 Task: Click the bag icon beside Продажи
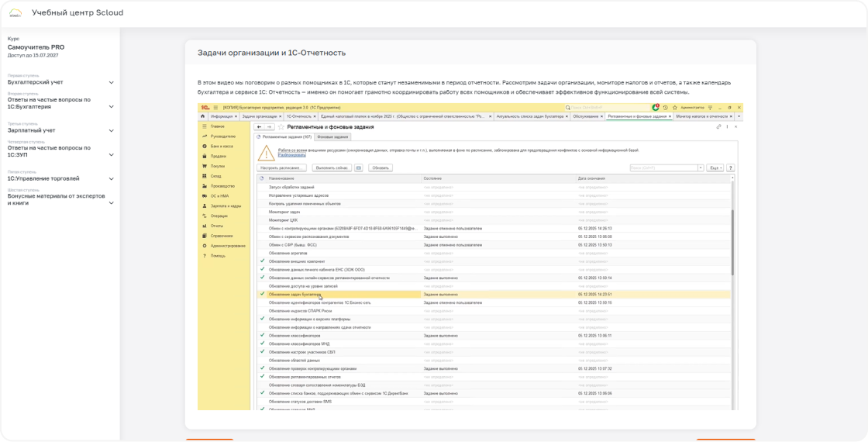click(x=205, y=156)
